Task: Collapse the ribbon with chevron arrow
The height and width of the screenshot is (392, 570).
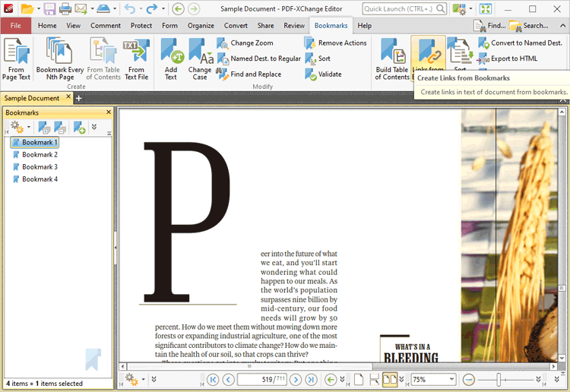Action: tap(562, 25)
